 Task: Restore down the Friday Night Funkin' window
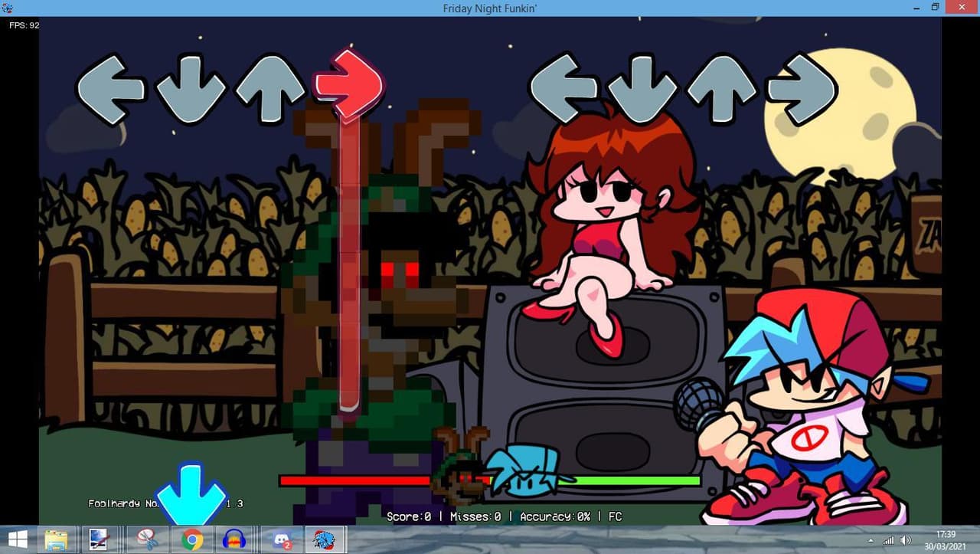(935, 7)
